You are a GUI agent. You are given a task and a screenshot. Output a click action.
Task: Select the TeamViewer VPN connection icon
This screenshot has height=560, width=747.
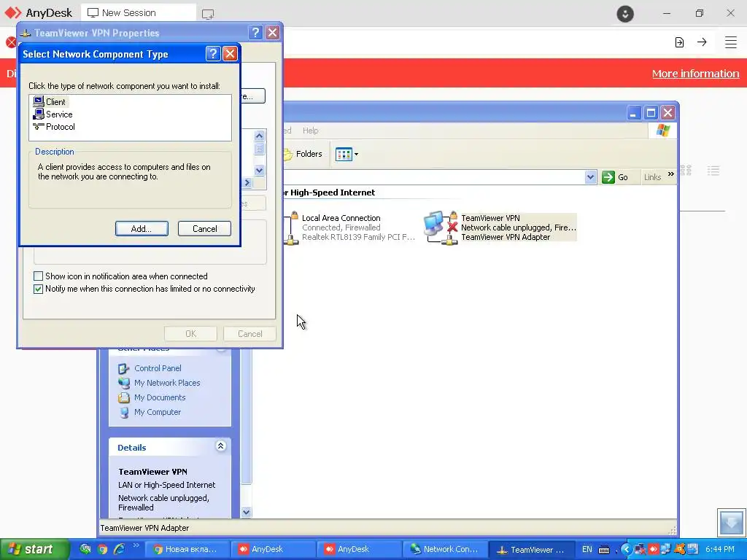[440, 227]
